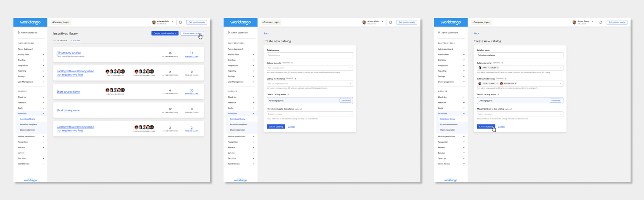
Task: Open the Add catalog moderators dropdown, middle screen
Action: (x=310, y=84)
